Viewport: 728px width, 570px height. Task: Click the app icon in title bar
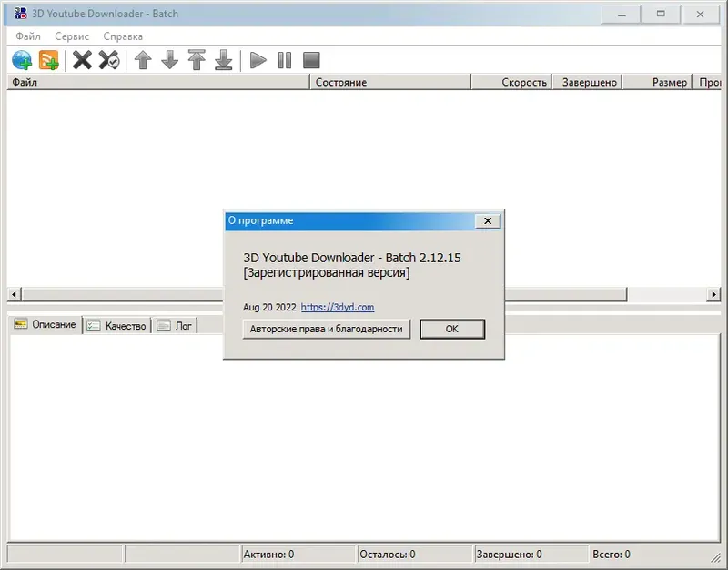pos(20,14)
